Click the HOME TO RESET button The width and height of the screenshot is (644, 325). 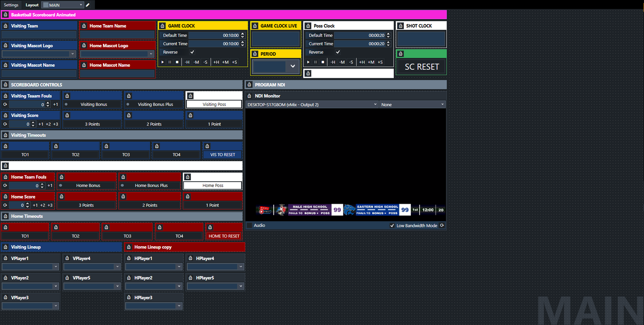click(223, 236)
